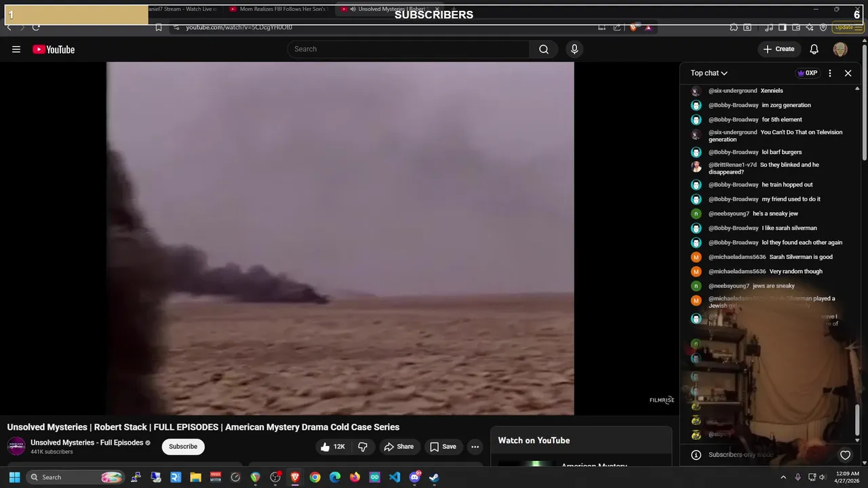The width and height of the screenshot is (868, 488).
Task: Open more actions ellipsis under video
Action: pyautogui.click(x=475, y=447)
